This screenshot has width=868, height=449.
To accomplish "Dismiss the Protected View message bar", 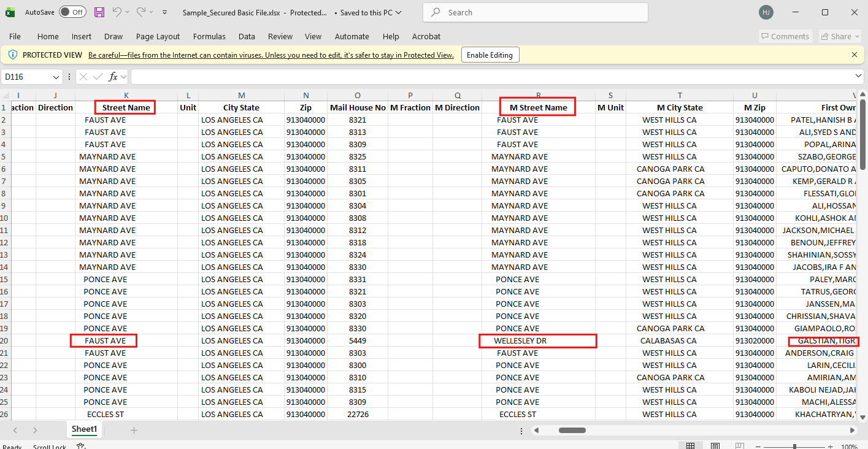I will [855, 55].
